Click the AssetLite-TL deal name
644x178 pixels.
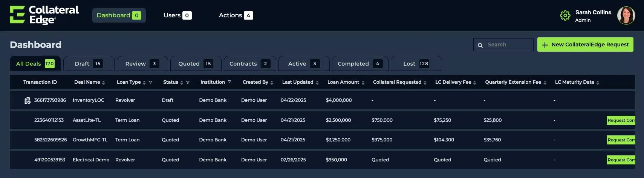pos(87,120)
